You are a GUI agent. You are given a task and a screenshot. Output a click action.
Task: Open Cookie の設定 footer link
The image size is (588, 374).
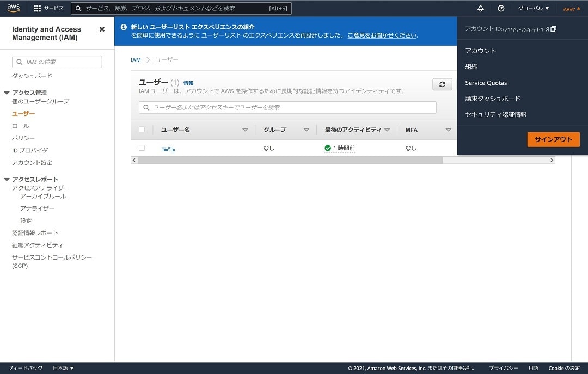tap(564, 368)
